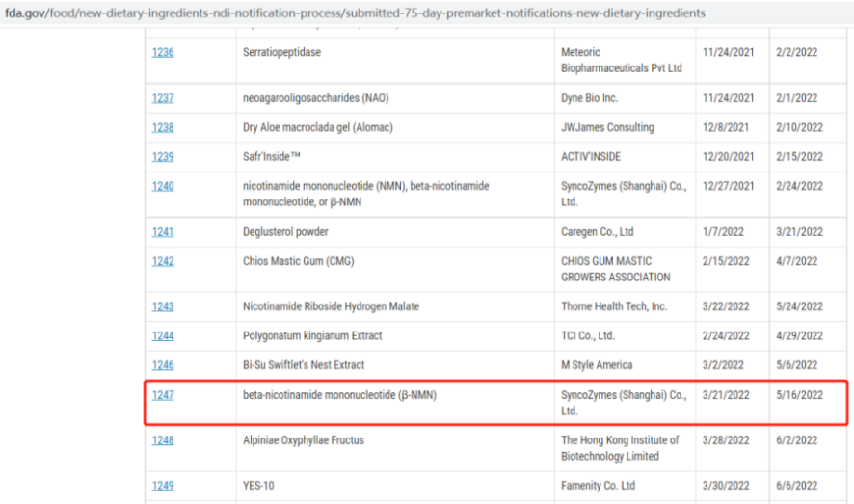The width and height of the screenshot is (854, 504).
Task: Select the date 3/21/2022 in row 1241
Action: [799, 232]
